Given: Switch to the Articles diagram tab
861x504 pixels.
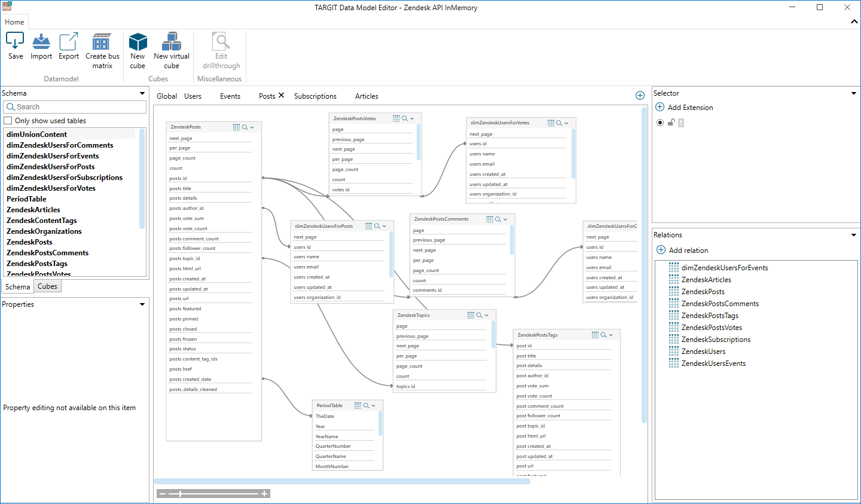Looking at the screenshot, I should [367, 96].
